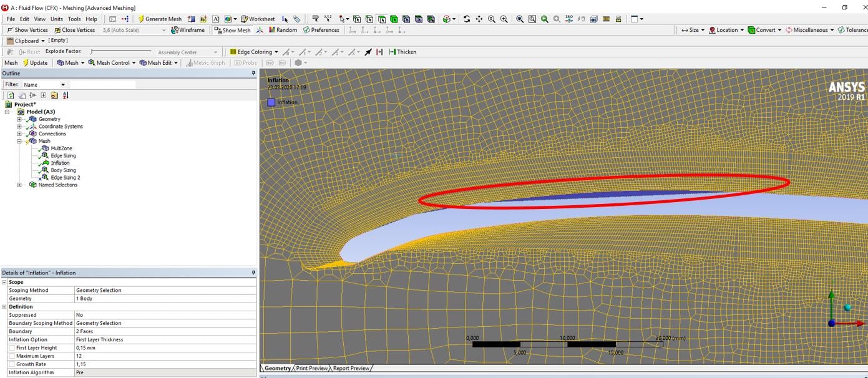Open Preferences
Image resolution: width=868 pixels, height=378 pixels.
click(321, 30)
